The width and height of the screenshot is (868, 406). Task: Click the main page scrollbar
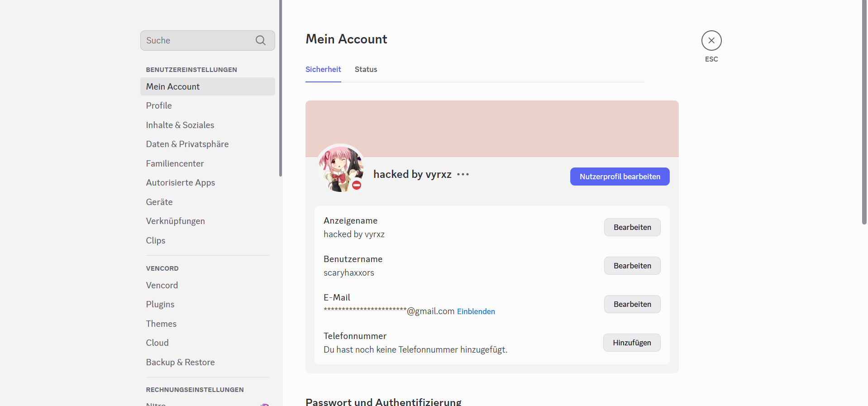[864, 113]
